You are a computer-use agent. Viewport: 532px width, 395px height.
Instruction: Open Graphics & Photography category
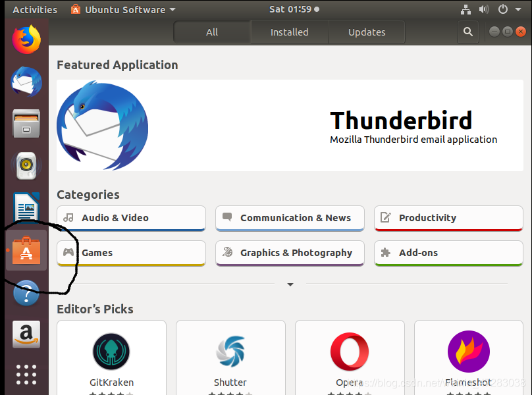290,253
